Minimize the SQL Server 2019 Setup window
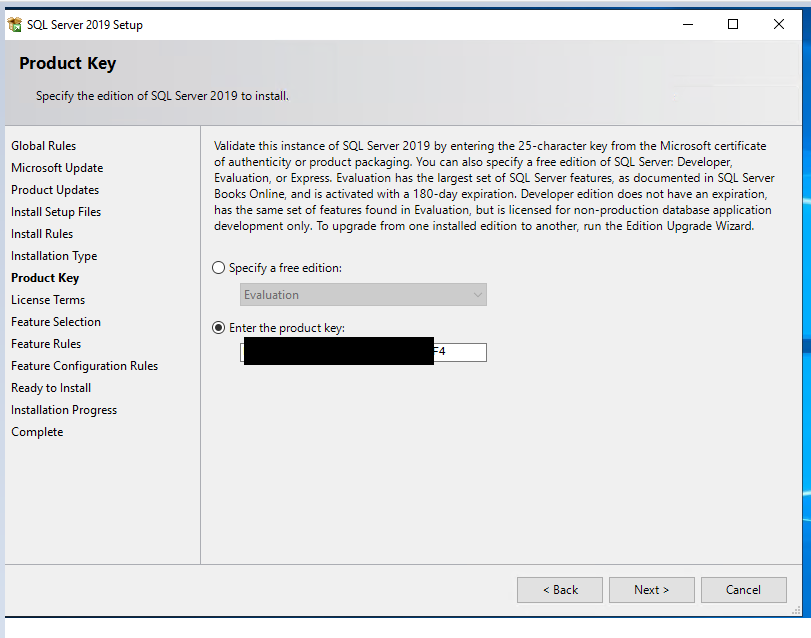The height and width of the screenshot is (638, 811). 688,24
